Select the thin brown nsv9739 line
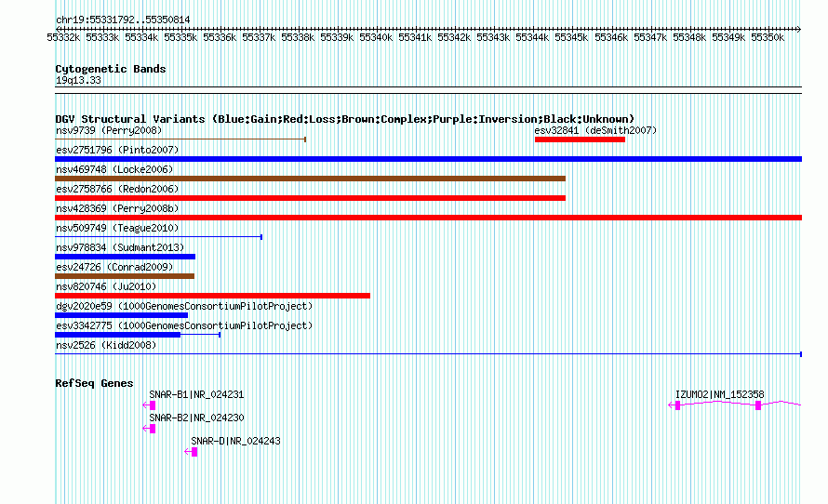 click(180, 139)
